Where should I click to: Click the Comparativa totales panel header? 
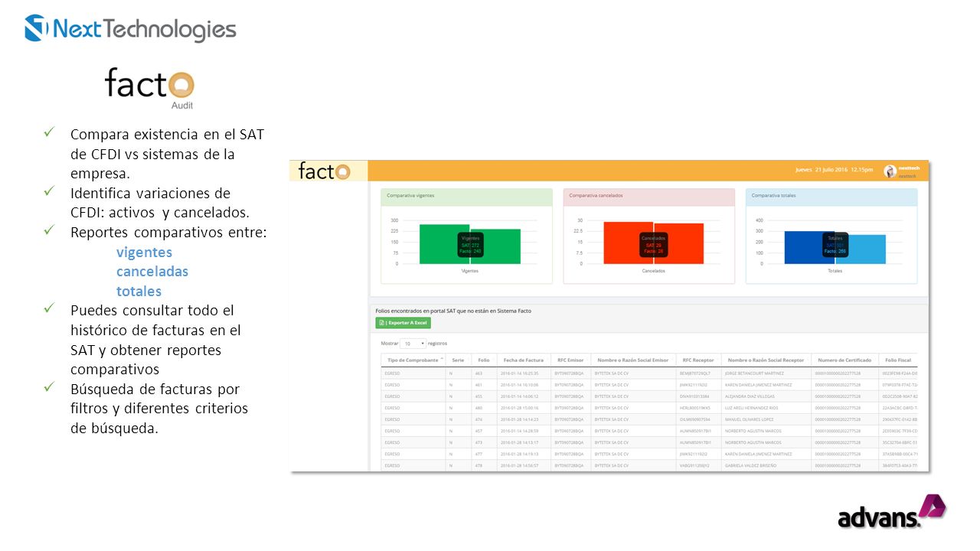pos(831,196)
